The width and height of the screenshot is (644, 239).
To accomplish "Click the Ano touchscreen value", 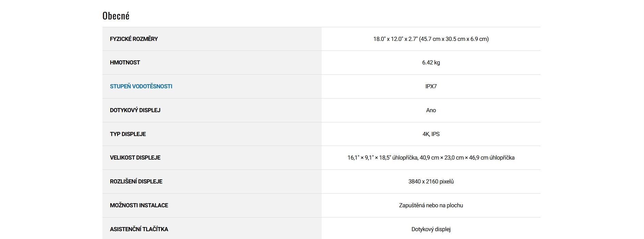I will pyautogui.click(x=431, y=110).
